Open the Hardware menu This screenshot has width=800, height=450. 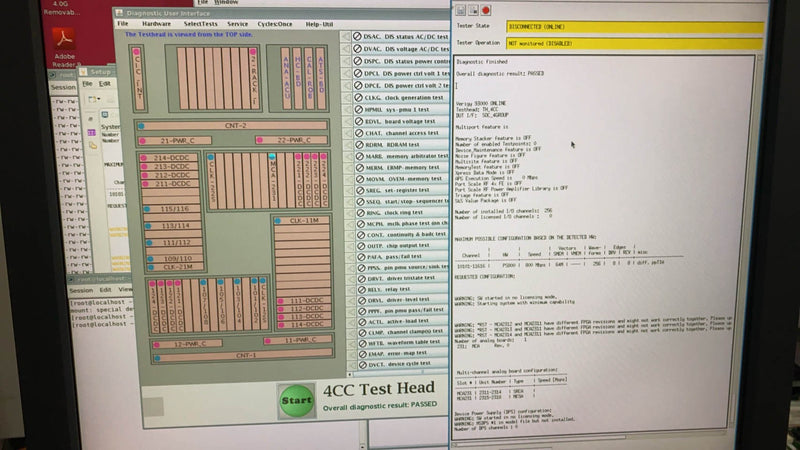point(156,23)
